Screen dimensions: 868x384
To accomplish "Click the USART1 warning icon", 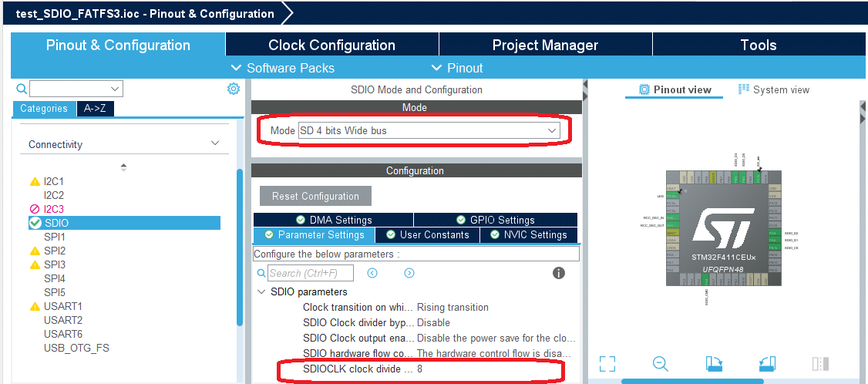I will 35,306.
